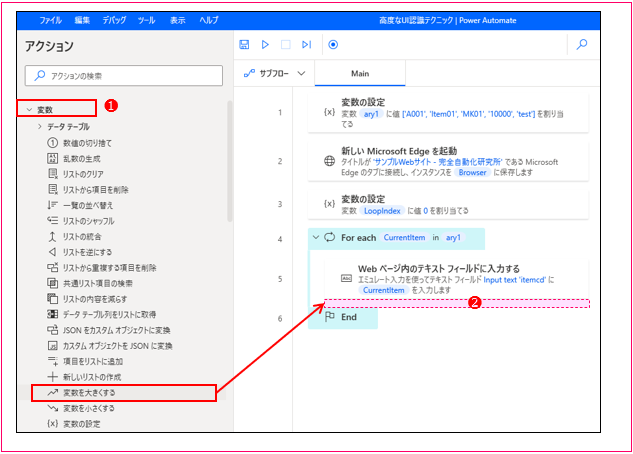Save the flow with the floppy disk icon

(244, 44)
